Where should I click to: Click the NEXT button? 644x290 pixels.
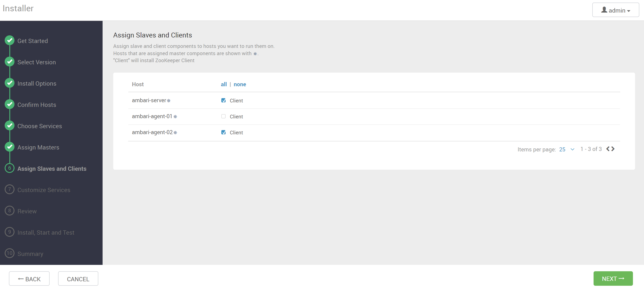(613, 279)
